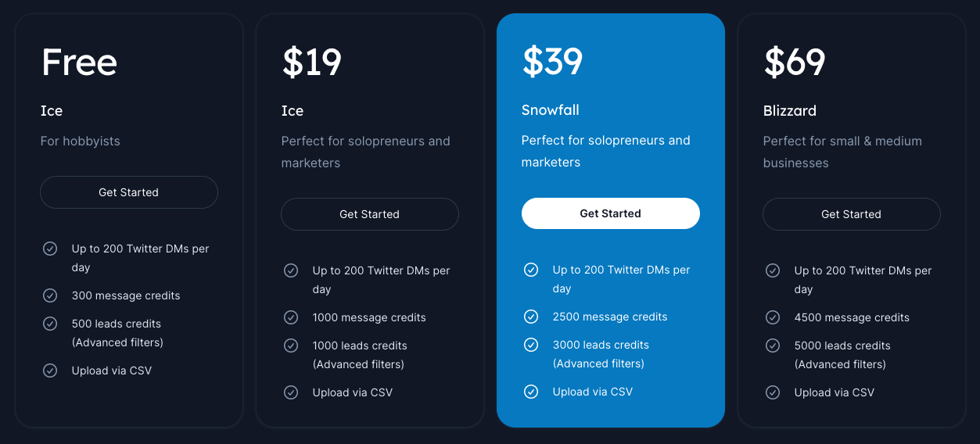The width and height of the screenshot is (980, 444).
Task: Click check icon beside 1000 message credits
Action: (x=291, y=317)
